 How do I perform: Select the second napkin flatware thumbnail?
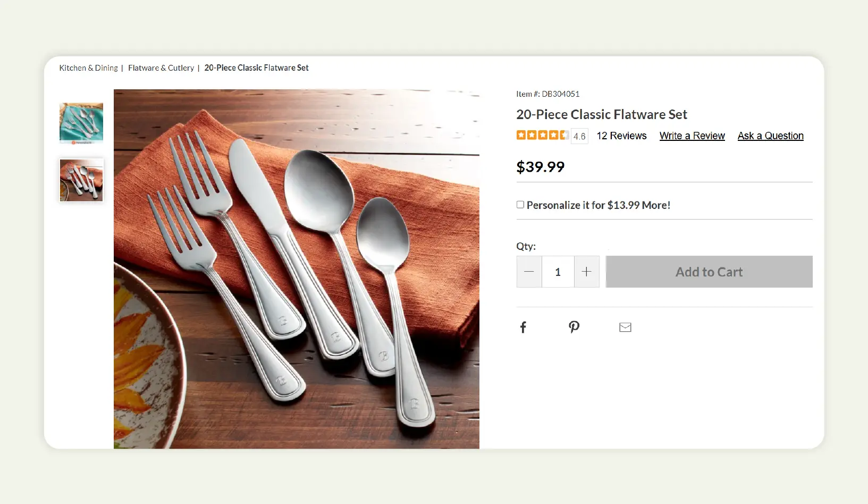81,180
